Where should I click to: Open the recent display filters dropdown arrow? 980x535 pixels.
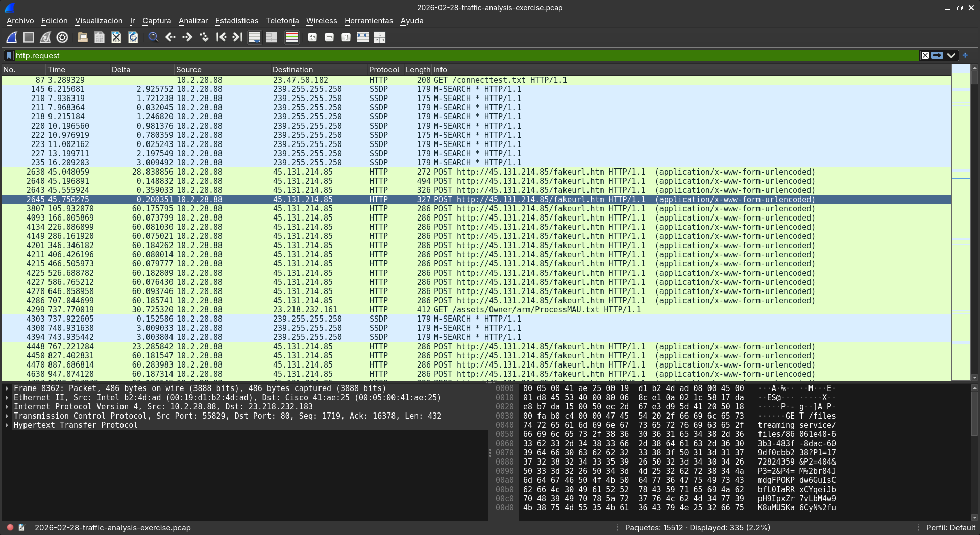[951, 55]
